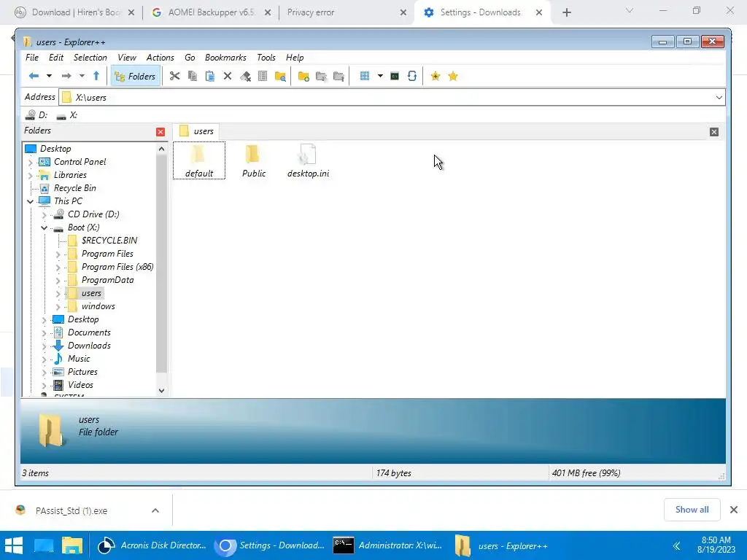The image size is (747, 560).
Task: Toggle the Folders pane button
Action: coord(135,76)
